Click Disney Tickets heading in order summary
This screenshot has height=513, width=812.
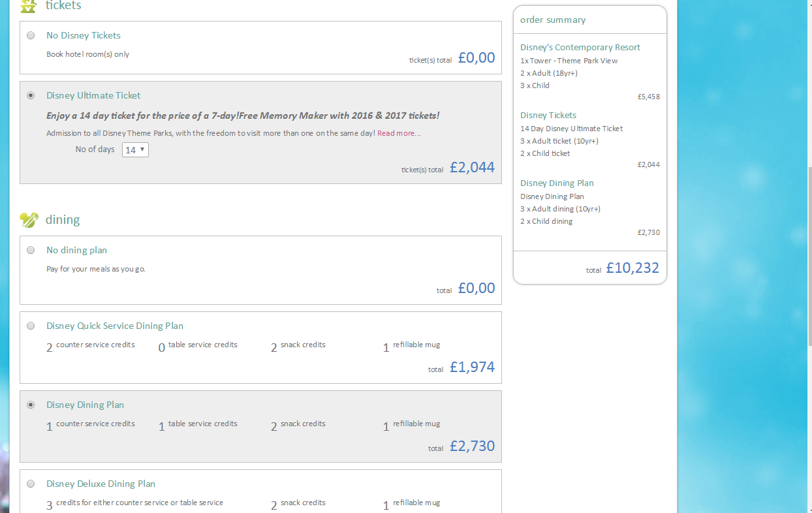pyautogui.click(x=548, y=115)
